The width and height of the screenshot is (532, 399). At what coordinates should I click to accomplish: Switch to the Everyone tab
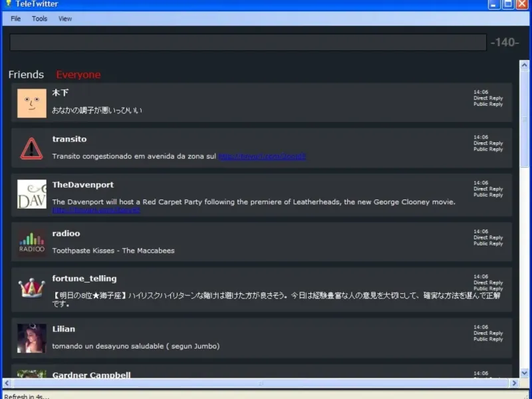click(x=78, y=74)
